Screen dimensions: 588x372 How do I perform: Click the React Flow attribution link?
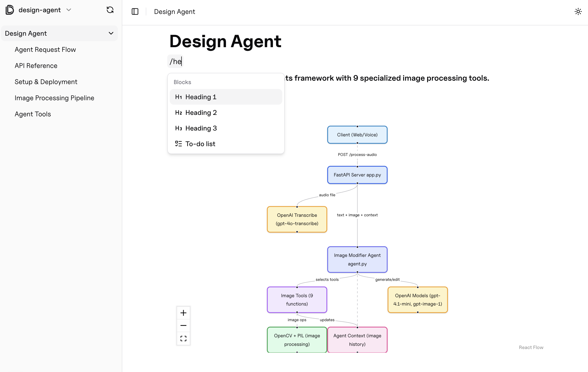tap(531, 347)
